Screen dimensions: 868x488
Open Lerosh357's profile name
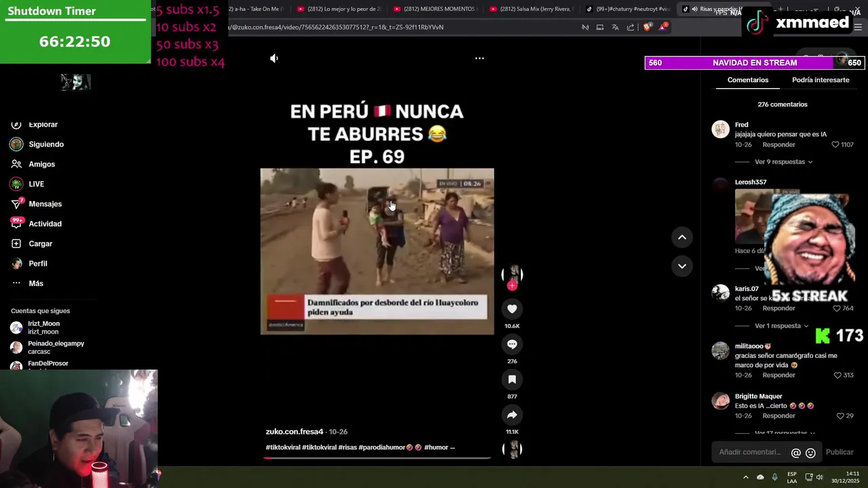tap(751, 182)
